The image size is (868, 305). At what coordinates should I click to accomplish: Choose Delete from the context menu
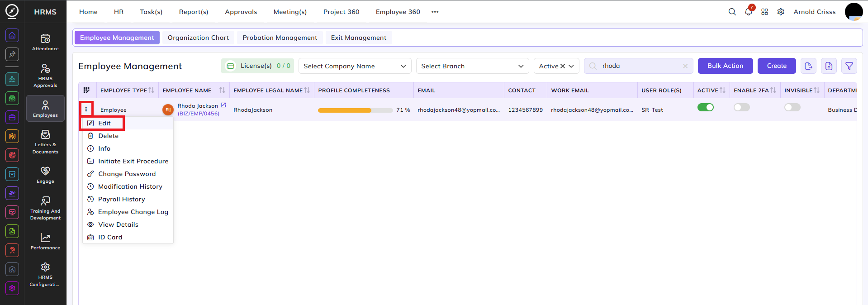(x=128, y=136)
